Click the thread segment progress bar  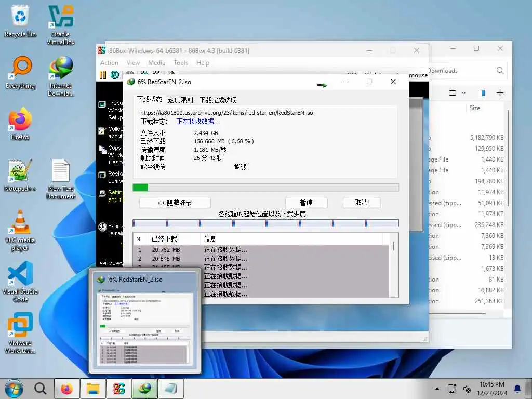tap(265, 223)
